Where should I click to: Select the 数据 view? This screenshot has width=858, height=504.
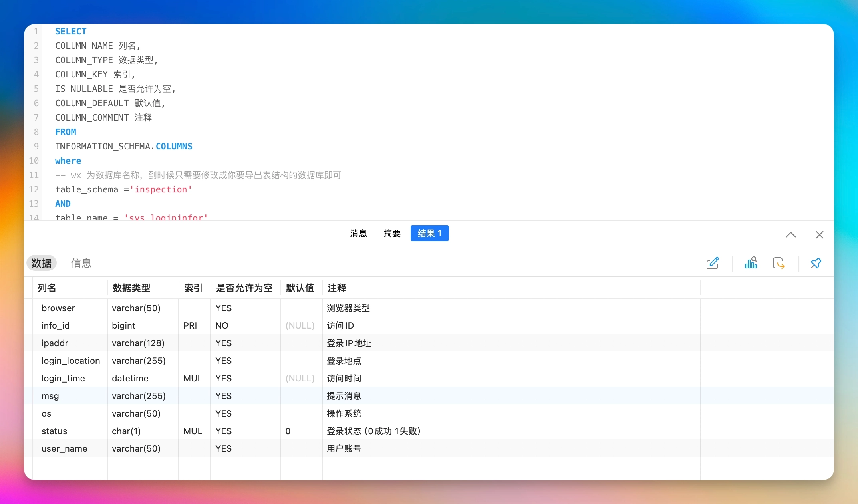[x=41, y=263]
